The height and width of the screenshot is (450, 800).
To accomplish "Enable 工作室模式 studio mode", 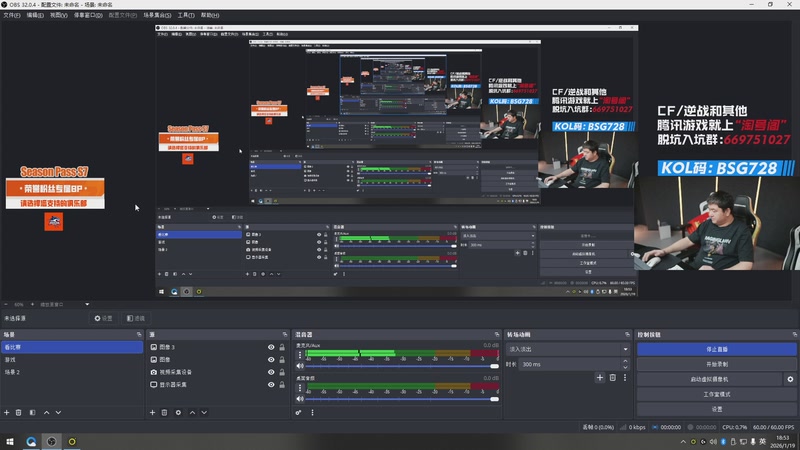I will click(x=716, y=394).
